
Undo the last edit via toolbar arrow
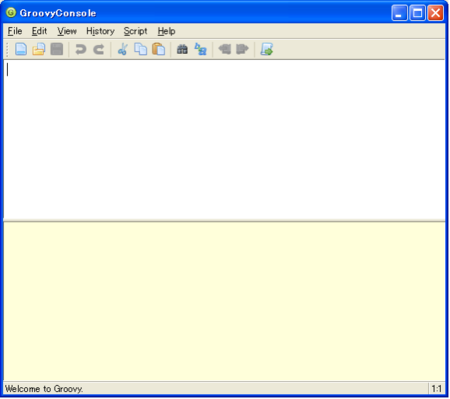click(81, 49)
